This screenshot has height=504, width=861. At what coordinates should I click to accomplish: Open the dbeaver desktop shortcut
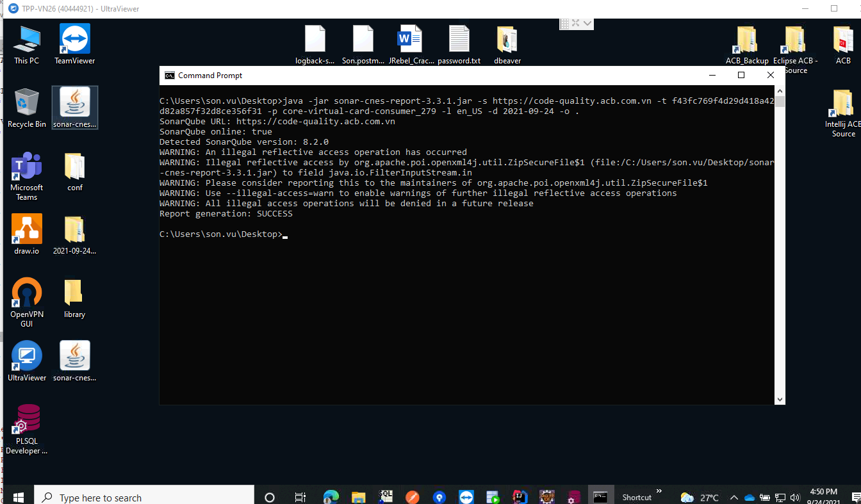coord(507,40)
